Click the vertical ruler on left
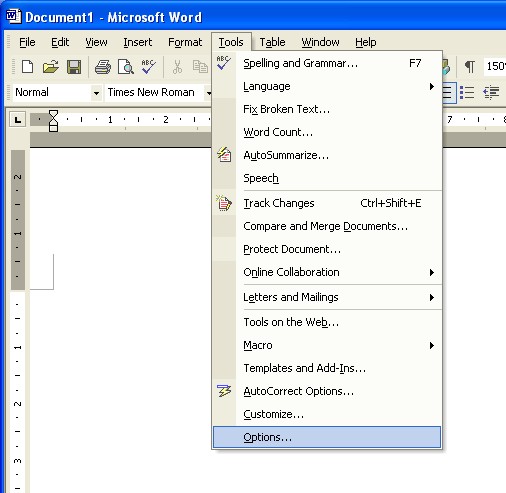The image size is (506, 493). click(x=18, y=320)
